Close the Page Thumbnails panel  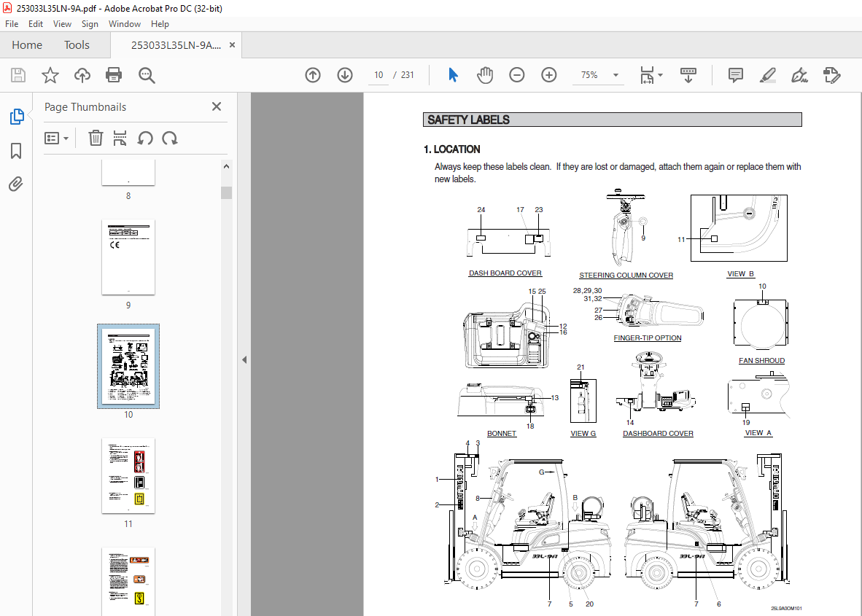click(x=217, y=106)
